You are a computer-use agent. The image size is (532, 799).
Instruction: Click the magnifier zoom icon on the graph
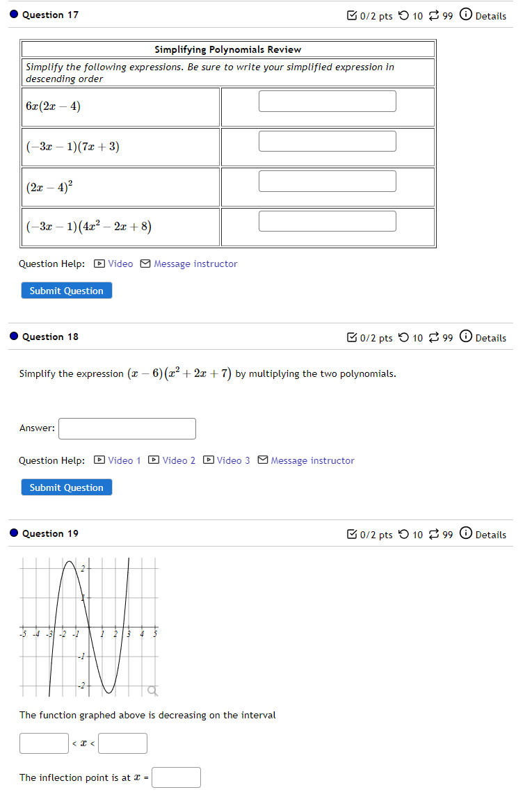(152, 690)
